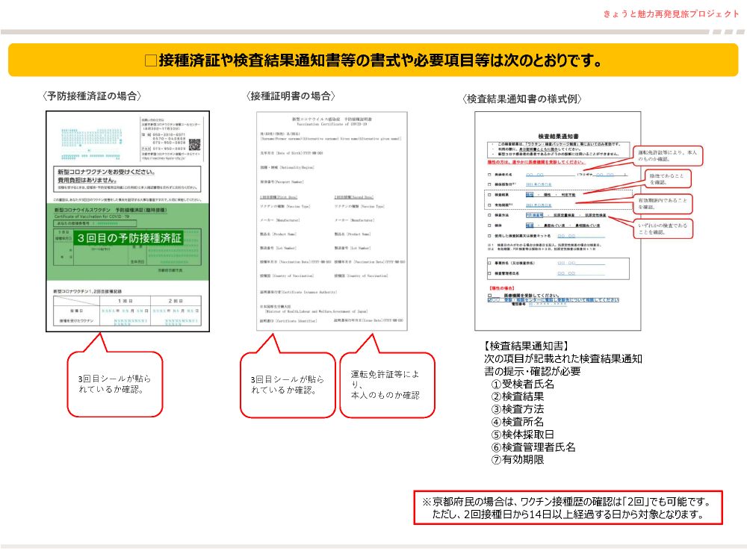The width and height of the screenshot is (747, 560).
Task: Open the 検査結果通知書 sample form image
Action: tap(558, 222)
